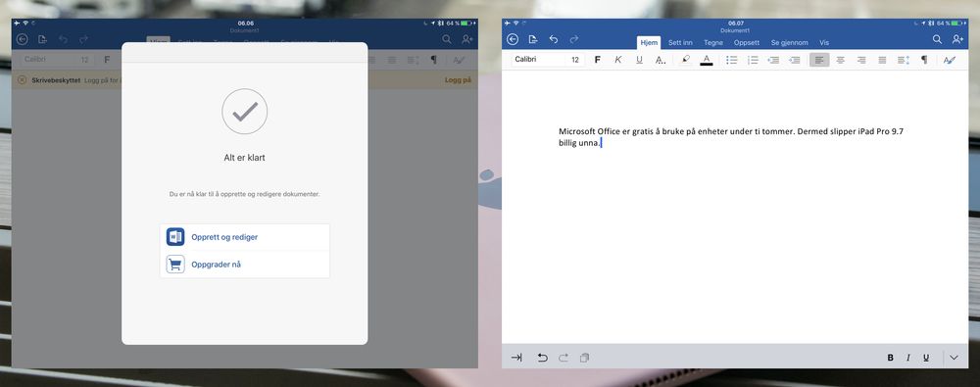The image size is (980, 387).
Task: Tap the paste clipboard icon on the keyboard bar
Action: [x=584, y=358]
